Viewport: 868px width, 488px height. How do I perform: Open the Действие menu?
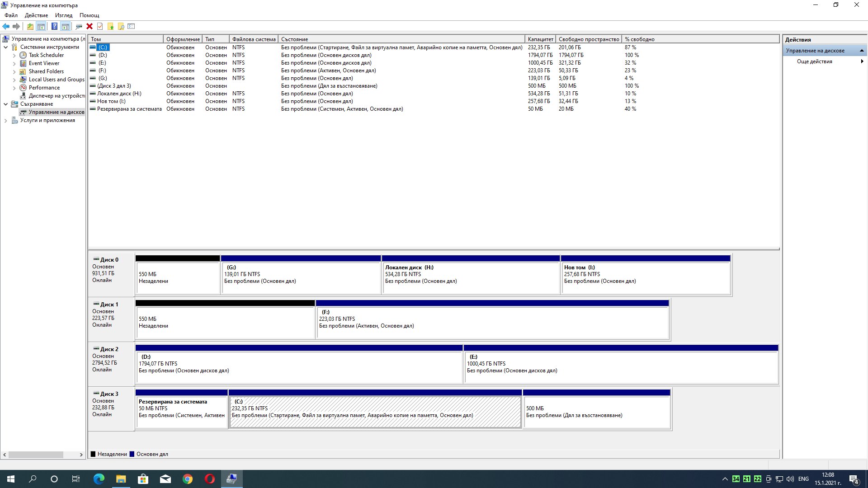pyautogui.click(x=36, y=15)
